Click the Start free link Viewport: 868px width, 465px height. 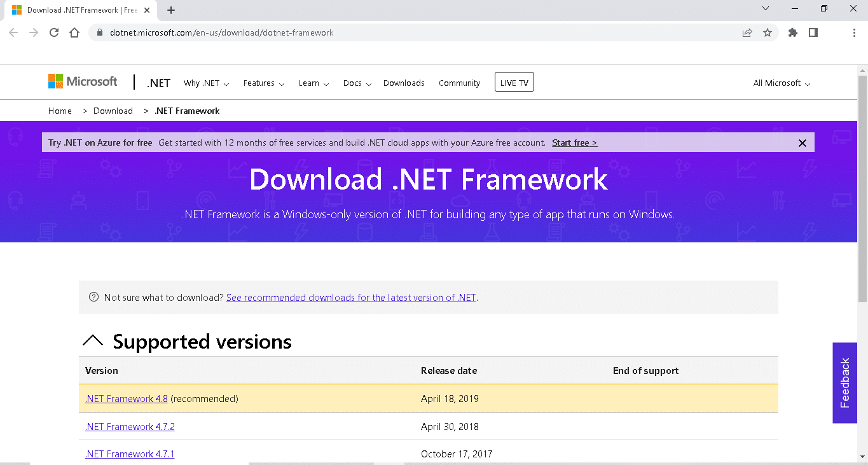(x=574, y=142)
